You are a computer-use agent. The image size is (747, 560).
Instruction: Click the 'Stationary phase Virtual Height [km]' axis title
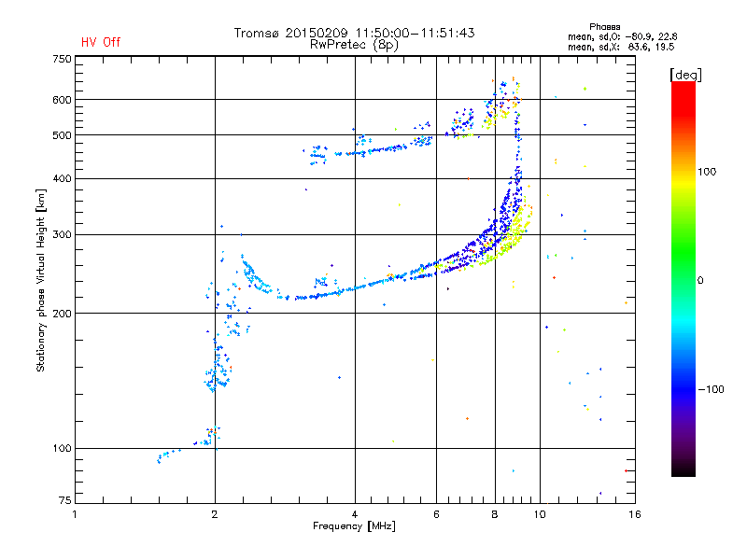41,281
